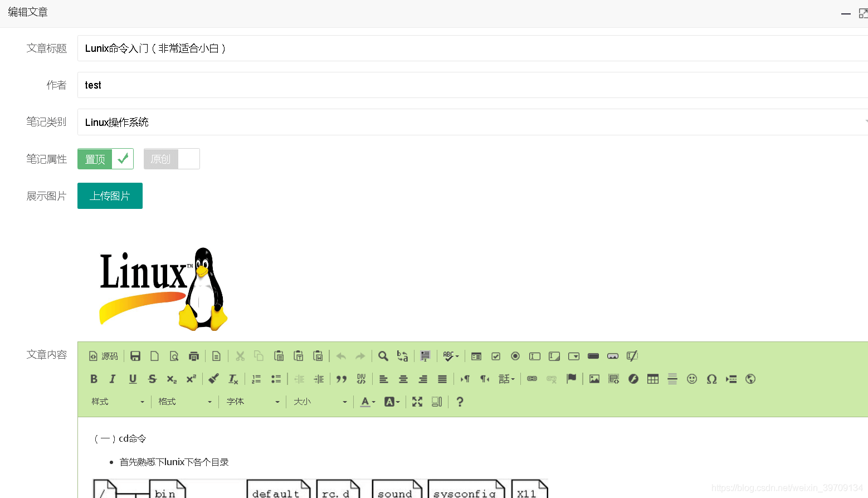The width and height of the screenshot is (868, 498).
Task: Set text direction right to left
Action: point(485,379)
